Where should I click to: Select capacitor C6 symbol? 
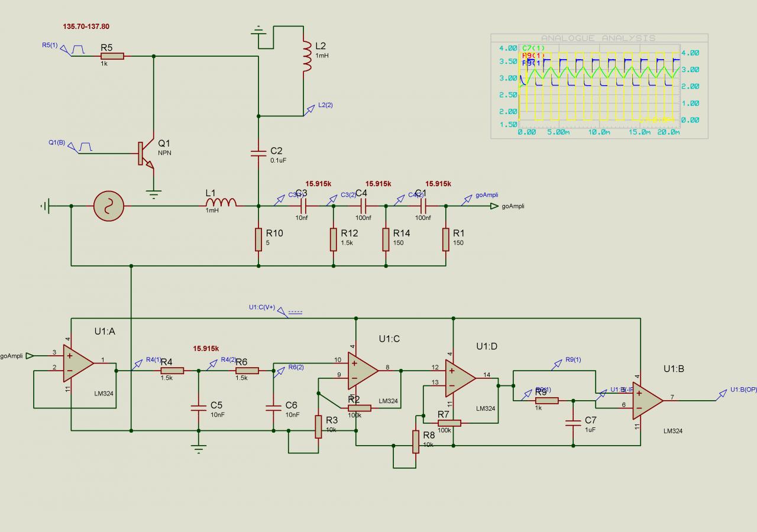click(273, 408)
